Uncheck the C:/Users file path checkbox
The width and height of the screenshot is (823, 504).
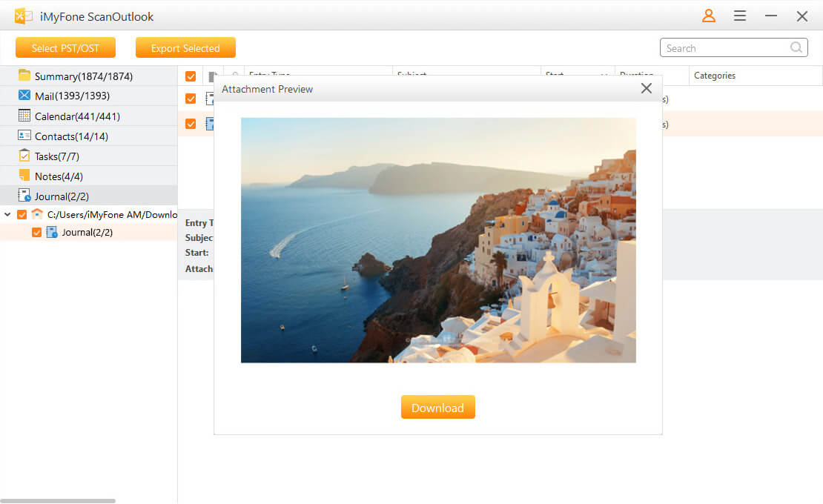pos(22,214)
